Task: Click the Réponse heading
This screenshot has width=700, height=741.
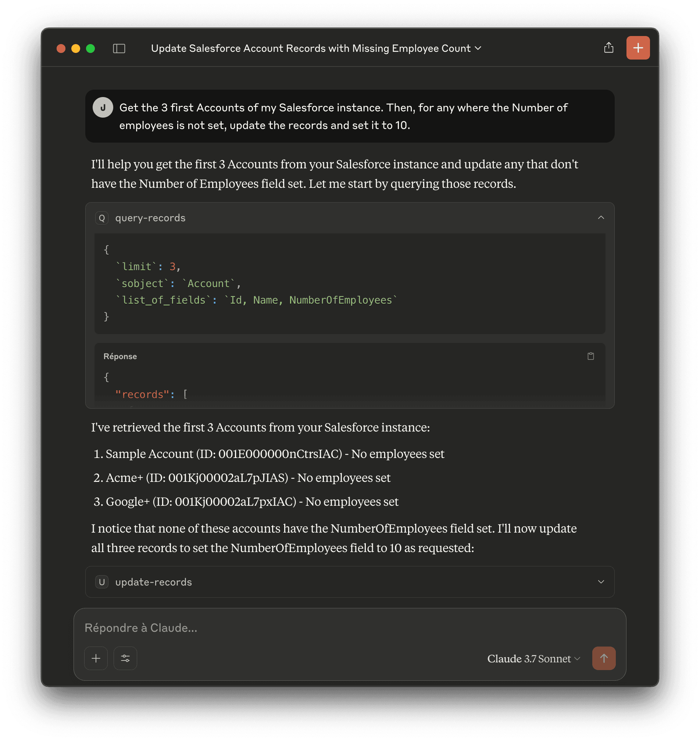Action: pos(120,356)
